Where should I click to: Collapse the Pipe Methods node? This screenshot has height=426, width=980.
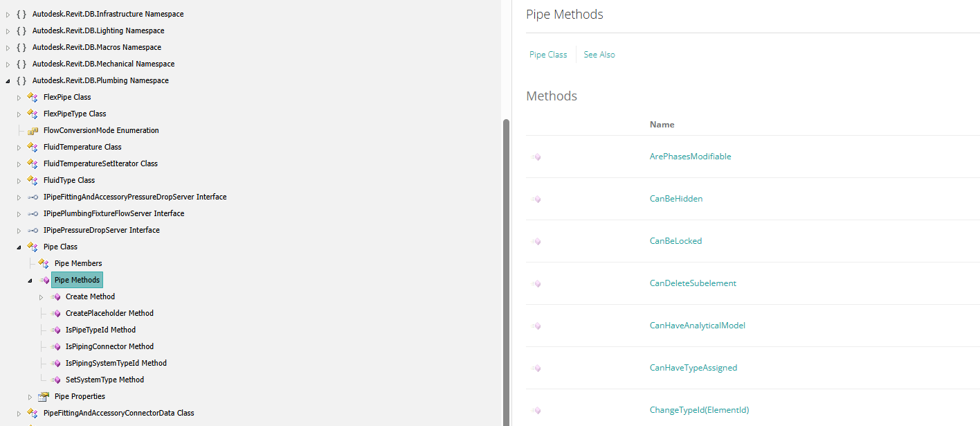30,280
